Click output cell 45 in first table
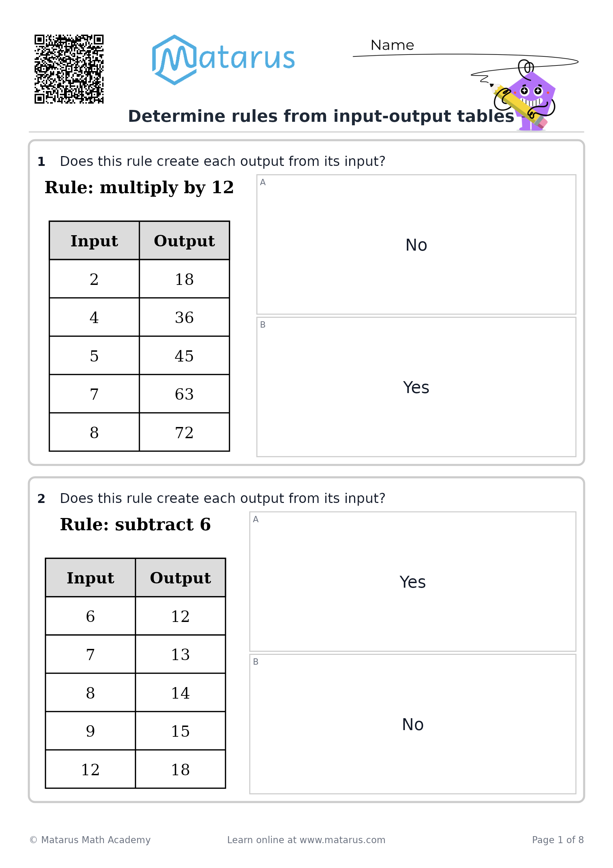Viewport: 613px width, 868px height. [x=184, y=356]
